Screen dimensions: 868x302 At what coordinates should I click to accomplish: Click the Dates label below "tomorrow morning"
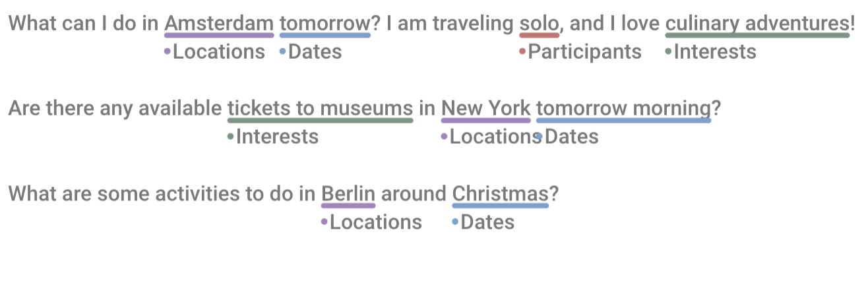(x=571, y=136)
